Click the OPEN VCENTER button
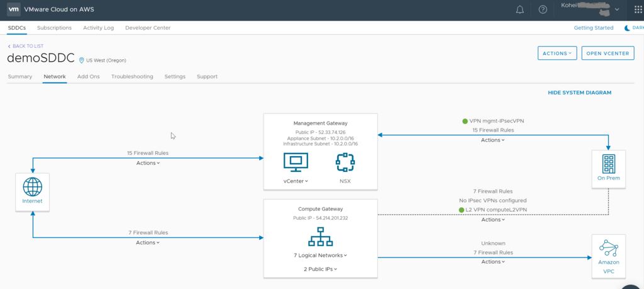The image size is (644, 289). point(608,53)
